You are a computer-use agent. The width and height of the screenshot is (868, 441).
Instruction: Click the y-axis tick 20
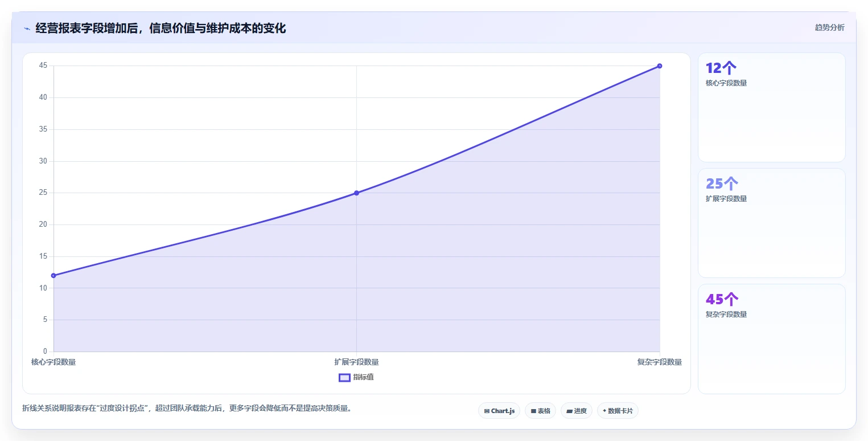coord(43,224)
